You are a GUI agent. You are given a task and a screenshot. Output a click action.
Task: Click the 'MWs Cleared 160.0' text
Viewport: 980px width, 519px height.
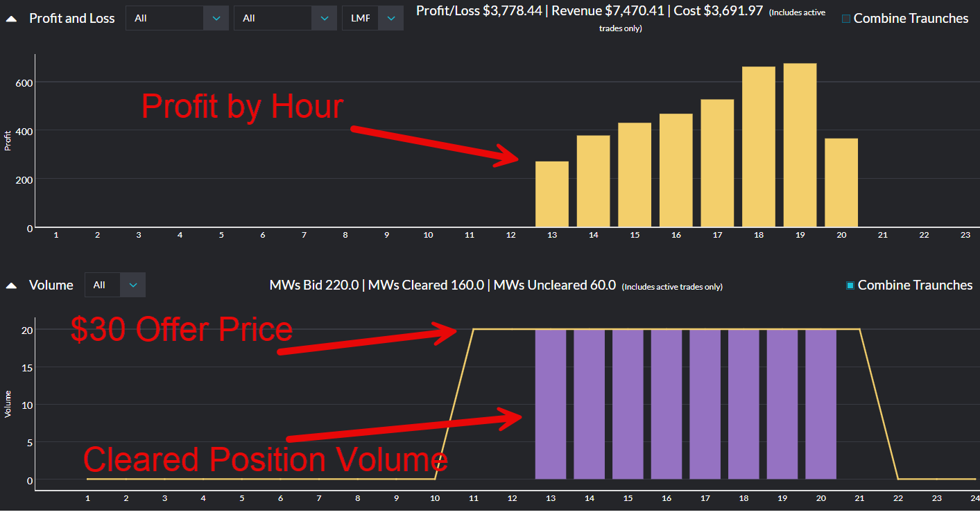point(426,285)
